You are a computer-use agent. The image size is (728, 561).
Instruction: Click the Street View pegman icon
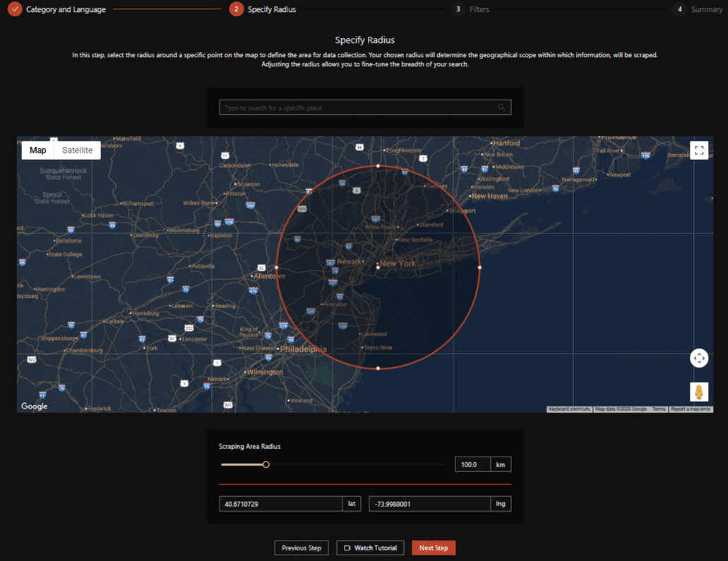pyautogui.click(x=698, y=392)
